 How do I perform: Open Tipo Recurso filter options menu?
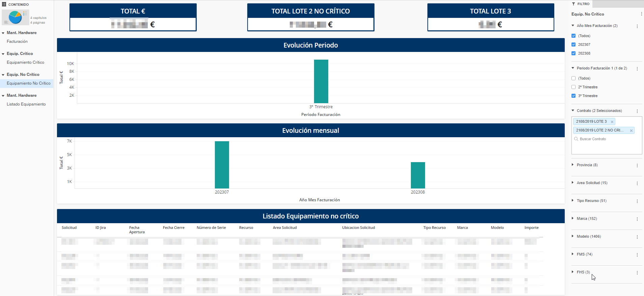pos(637,201)
